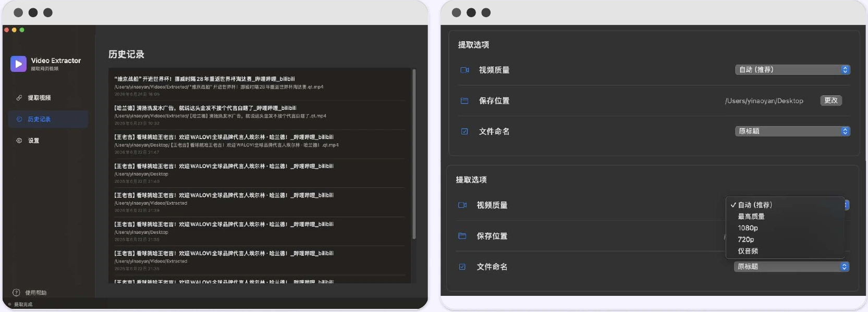868x312 pixels.
Task: Click the folder icon in upper 保存位置 row
Action: pyautogui.click(x=464, y=101)
